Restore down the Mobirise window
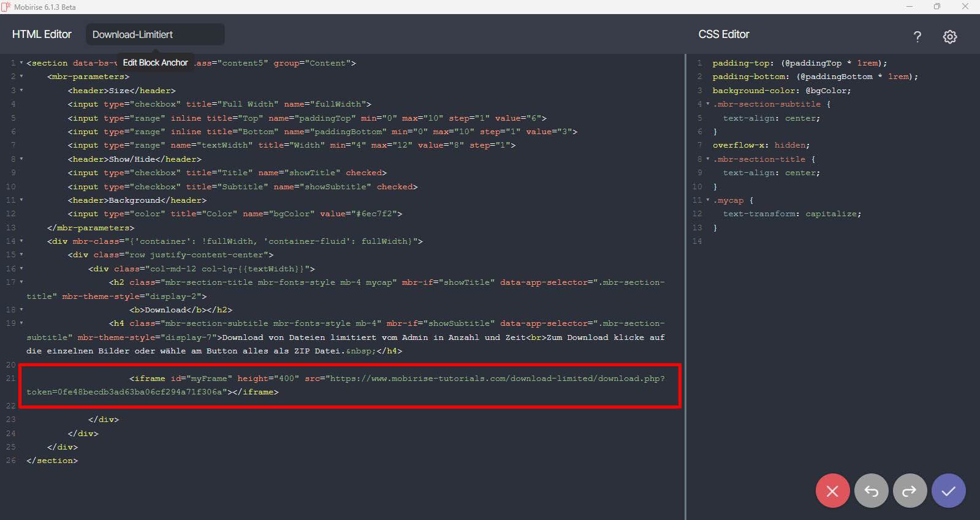The image size is (980, 520). tap(937, 7)
